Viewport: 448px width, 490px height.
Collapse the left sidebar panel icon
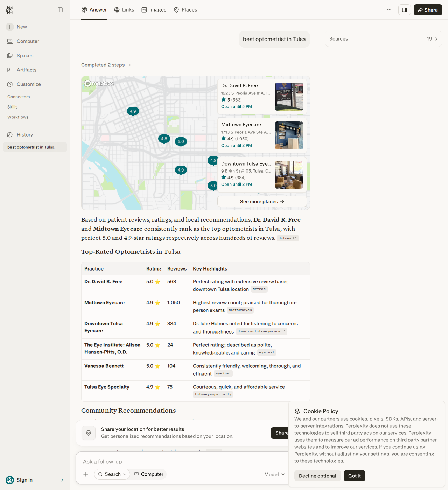pyautogui.click(x=60, y=10)
